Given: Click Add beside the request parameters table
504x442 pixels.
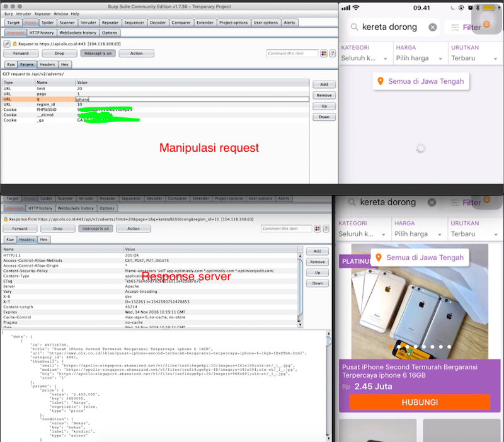Looking at the screenshot, I should point(324,84).
